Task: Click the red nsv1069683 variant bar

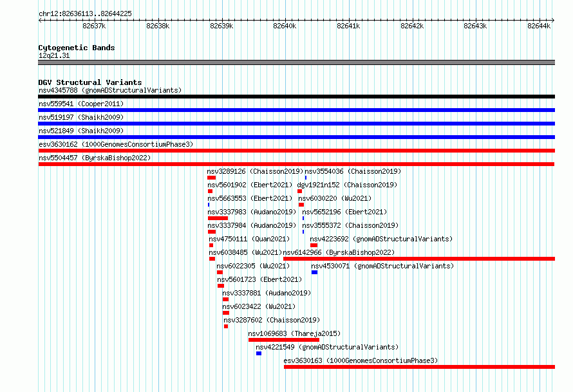Action: tap(284, 340)
